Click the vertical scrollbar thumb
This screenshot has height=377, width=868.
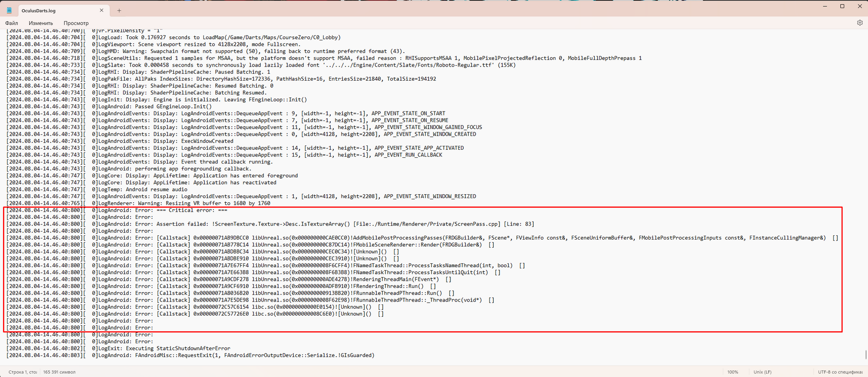[x=865, y=355]
